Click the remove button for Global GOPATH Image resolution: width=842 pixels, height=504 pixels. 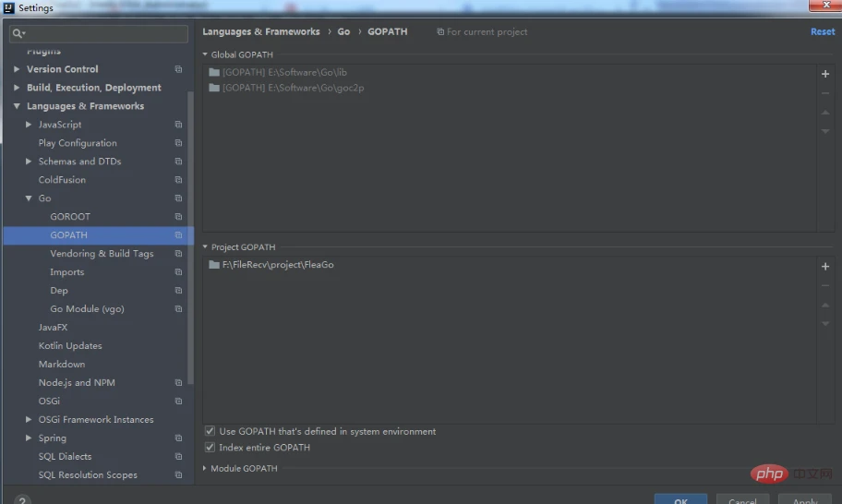825,93
